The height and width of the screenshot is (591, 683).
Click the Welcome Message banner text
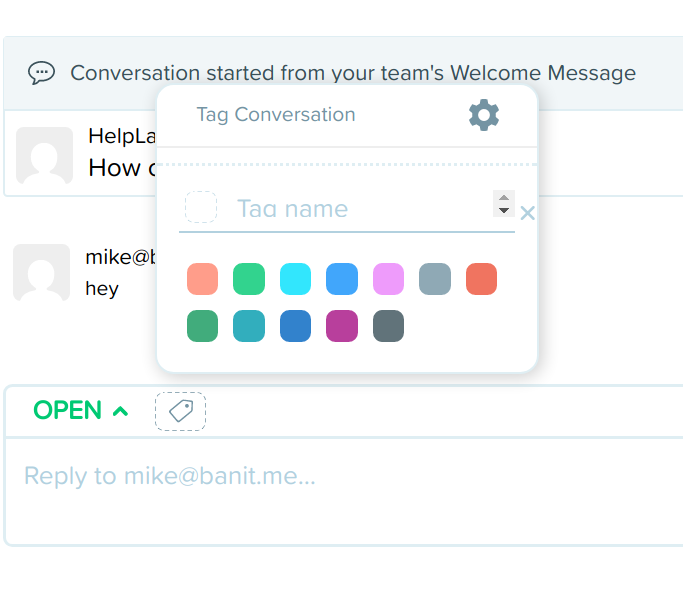[x=353, y=73]
